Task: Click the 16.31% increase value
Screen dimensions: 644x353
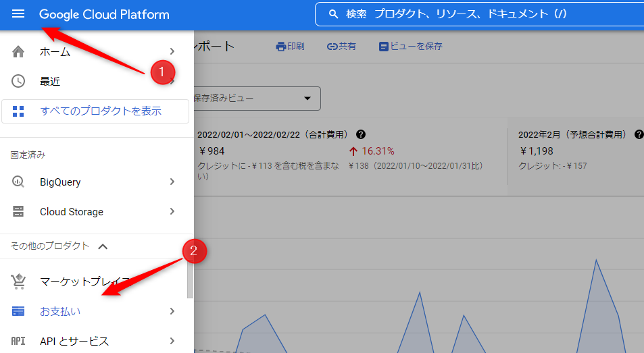Action: pos(378,151)
